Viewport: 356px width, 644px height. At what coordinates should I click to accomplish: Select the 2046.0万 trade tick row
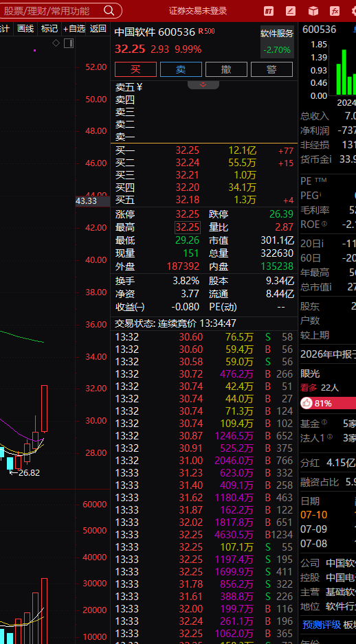click(x=204, y=461)
